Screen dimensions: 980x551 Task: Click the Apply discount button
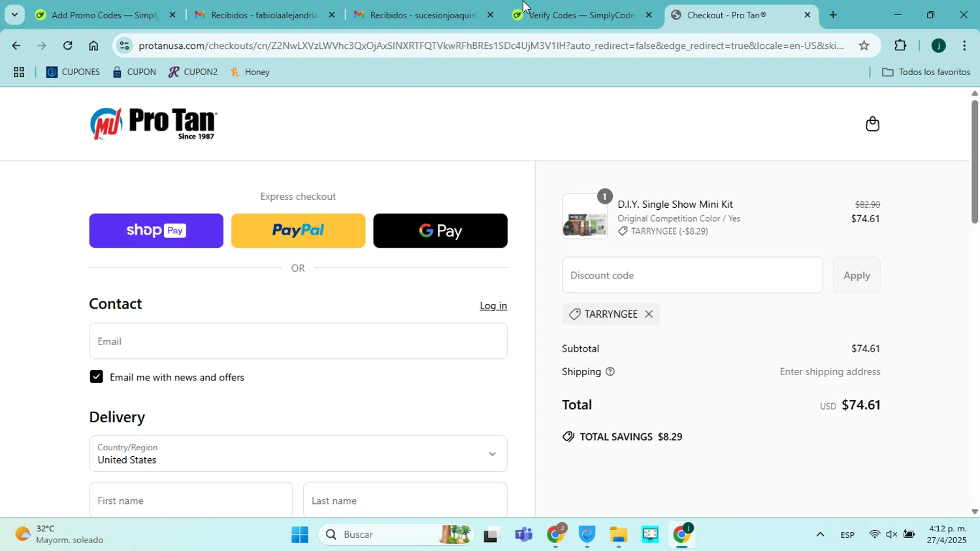pyautogui.click(x=857, y=275)
